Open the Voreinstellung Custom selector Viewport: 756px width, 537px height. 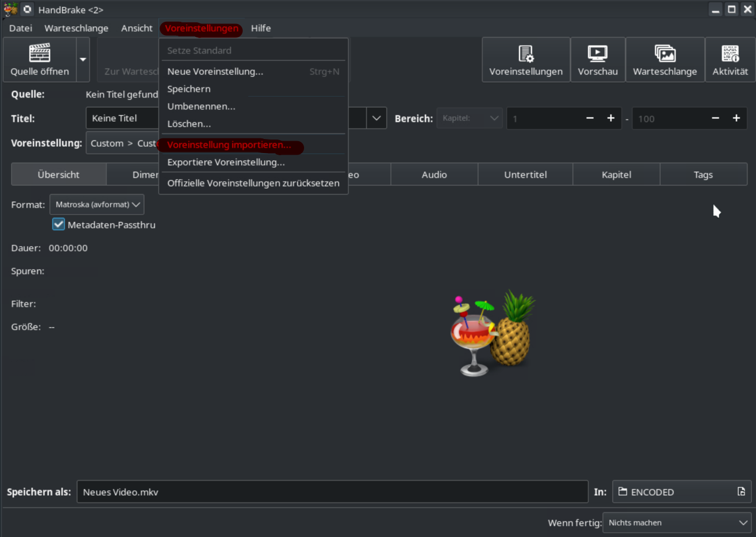pyautogui.click(x=123, y=143)
